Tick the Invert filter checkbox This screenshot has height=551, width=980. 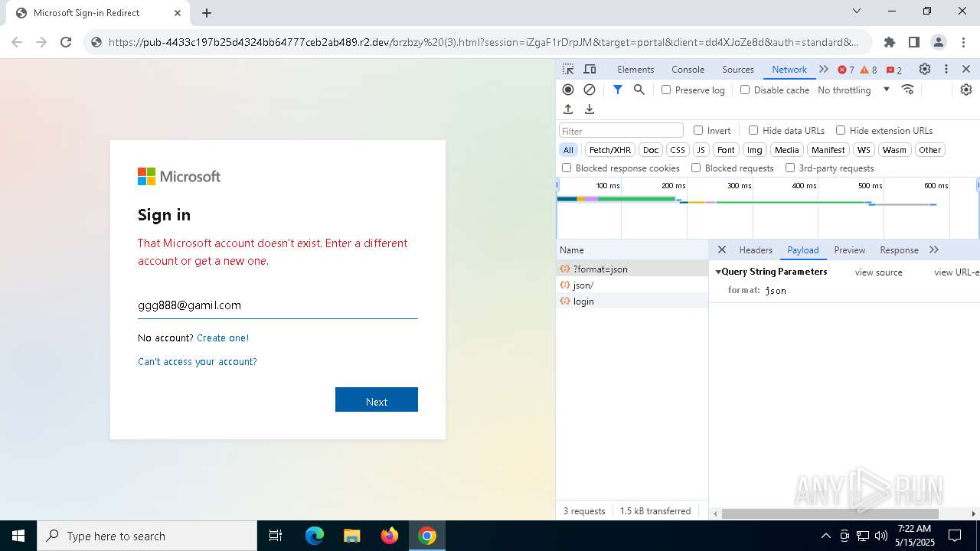coord(698,130)
